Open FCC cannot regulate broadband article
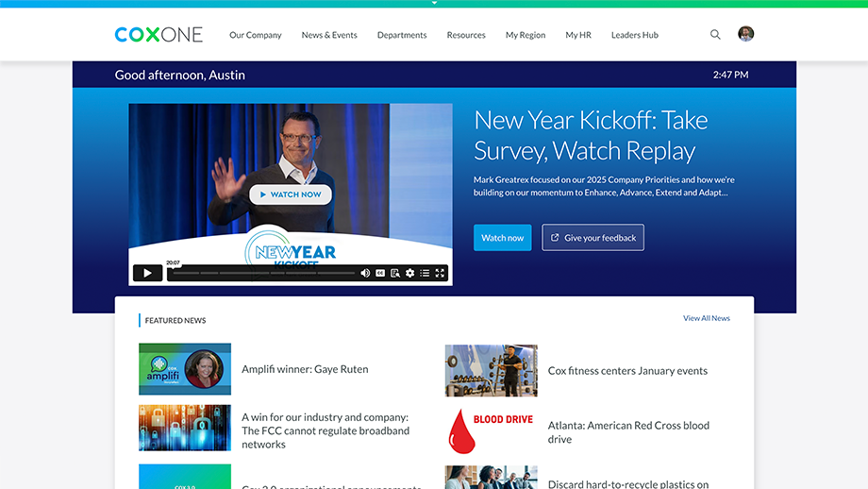The image size is (868, 489). click(x=325, y=430)
